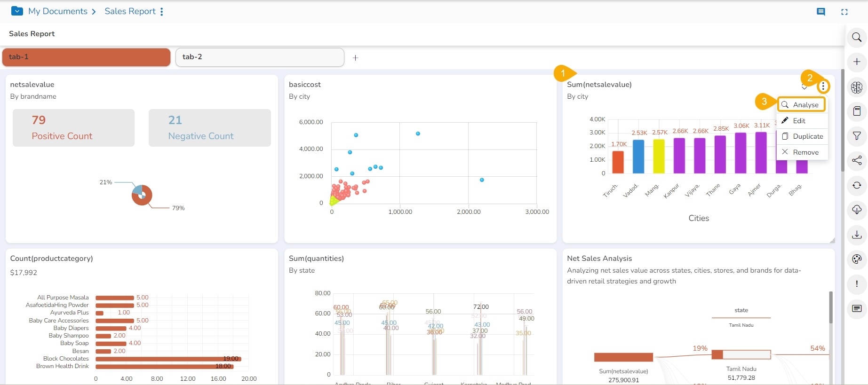The height and width of the screenshot is (385, 868).
Task: Open three-dot menu on Sum(netsalevalue) chart
Action: coord(823,86)
